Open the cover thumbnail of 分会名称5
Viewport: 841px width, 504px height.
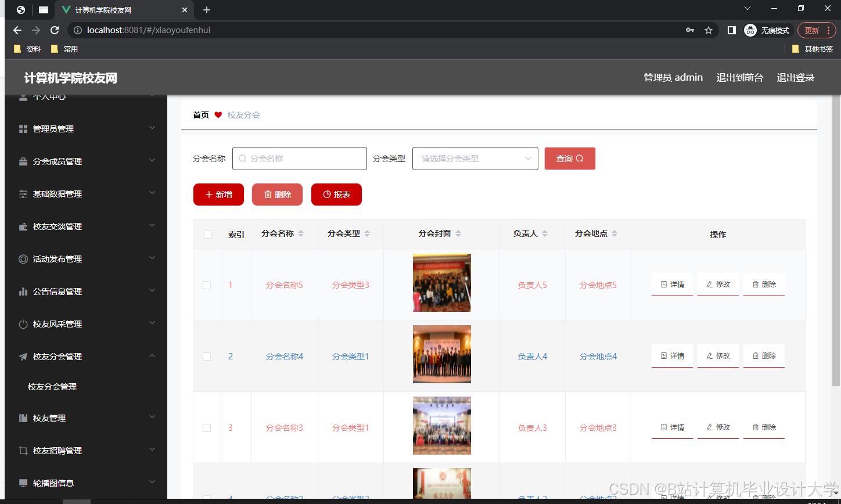tap(442, 283)
